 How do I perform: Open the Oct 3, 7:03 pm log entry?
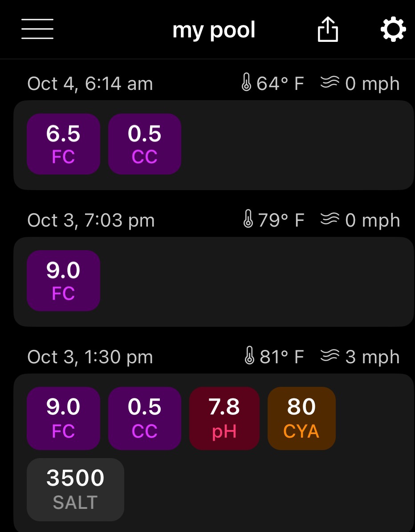coord(214,282)
